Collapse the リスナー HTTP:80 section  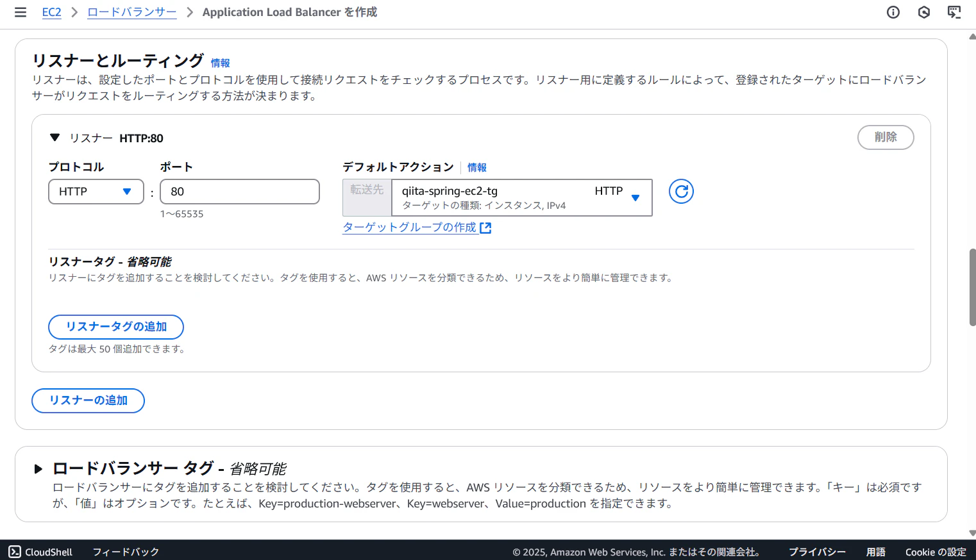click(x=55, y=138)
